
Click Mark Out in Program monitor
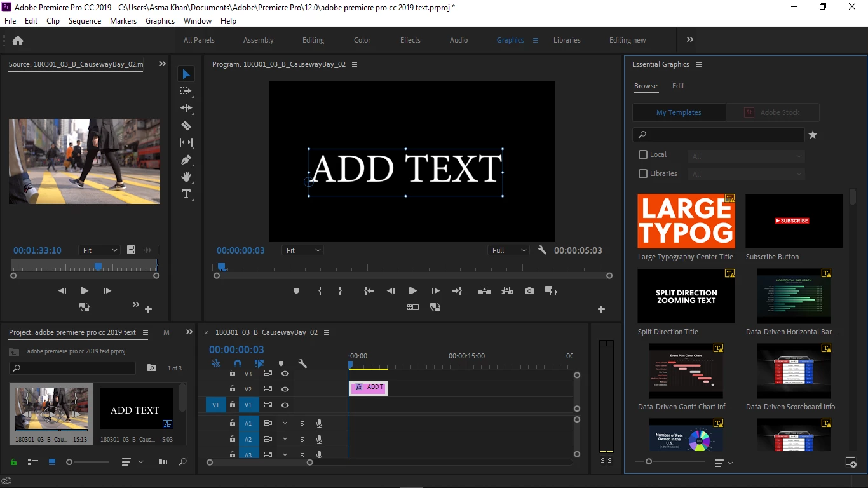(340, 291)
